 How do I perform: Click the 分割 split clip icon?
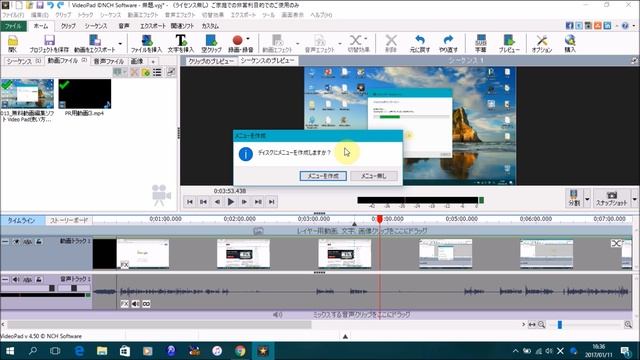coord(574,198)
